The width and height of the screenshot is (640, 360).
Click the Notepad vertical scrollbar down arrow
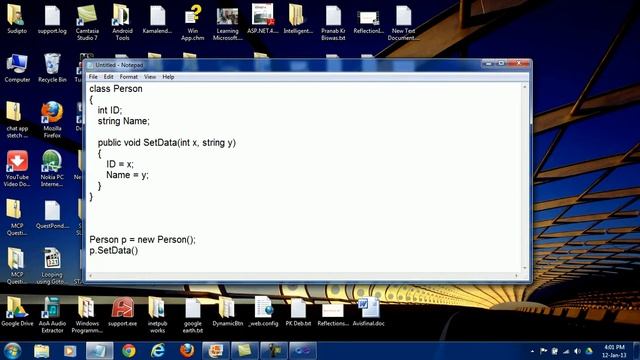[x=525, y=268]
